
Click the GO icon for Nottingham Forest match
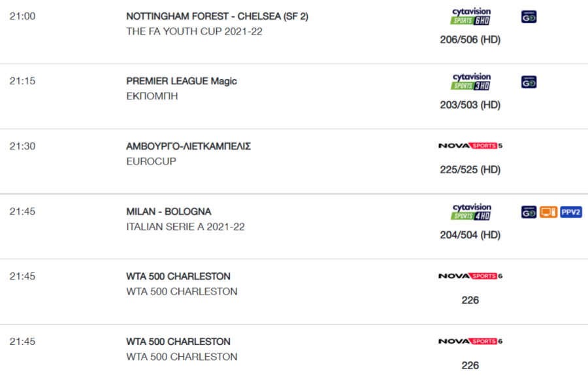529,16
